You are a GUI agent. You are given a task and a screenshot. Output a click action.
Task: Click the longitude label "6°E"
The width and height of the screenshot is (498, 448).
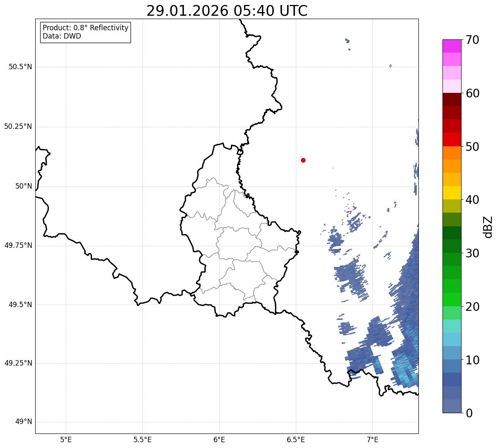click(219, 440)
